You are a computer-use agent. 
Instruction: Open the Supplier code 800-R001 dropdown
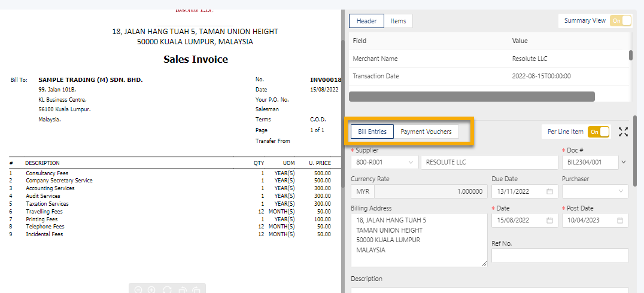[385, 162]
